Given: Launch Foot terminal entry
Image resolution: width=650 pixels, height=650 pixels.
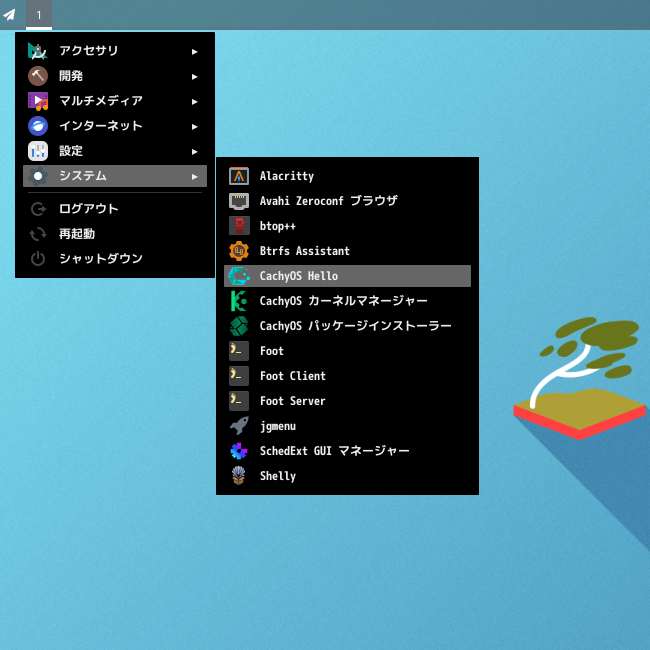Looking at the screenshot, I should [x=347, y=351].
